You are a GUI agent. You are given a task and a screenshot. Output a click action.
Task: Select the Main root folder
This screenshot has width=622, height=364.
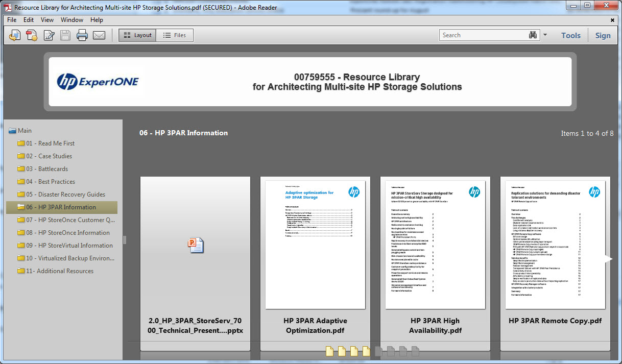tap(20, 131)
